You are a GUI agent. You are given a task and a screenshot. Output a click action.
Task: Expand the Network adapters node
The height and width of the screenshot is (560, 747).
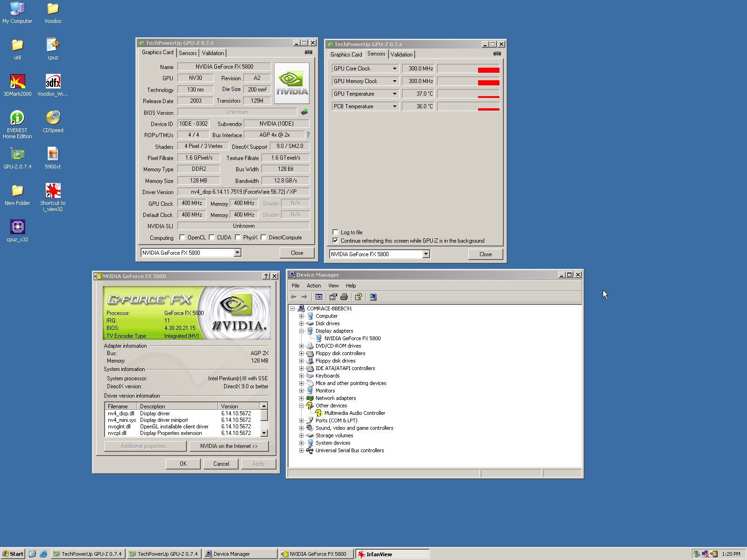pos(302,398)
